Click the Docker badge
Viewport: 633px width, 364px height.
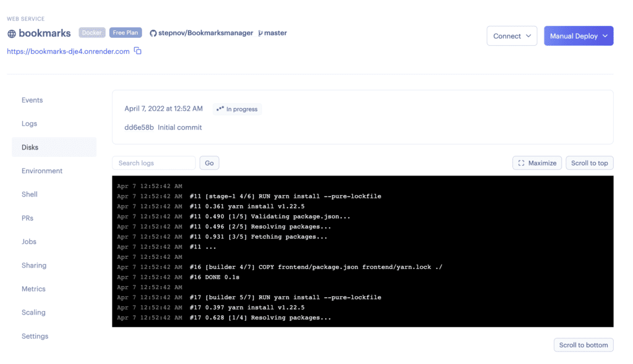click(92, 33)
